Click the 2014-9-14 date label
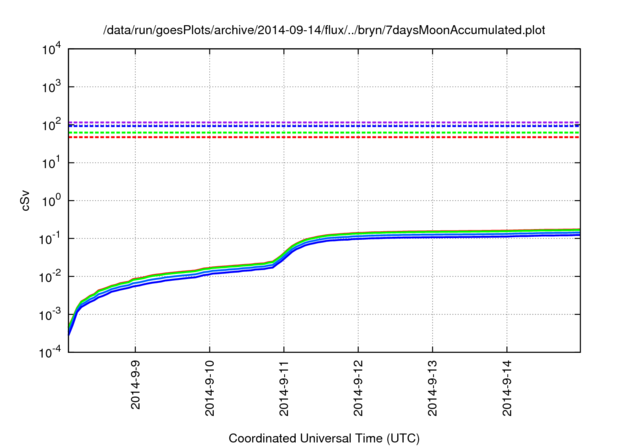 pos(507,388)
